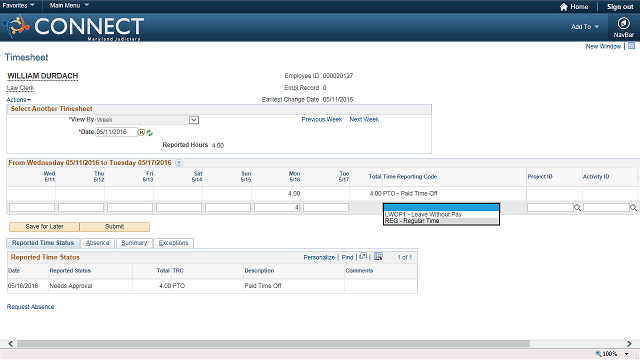640x360 pixels.
Task: Go to Previous Week
Action: [322, 120]
